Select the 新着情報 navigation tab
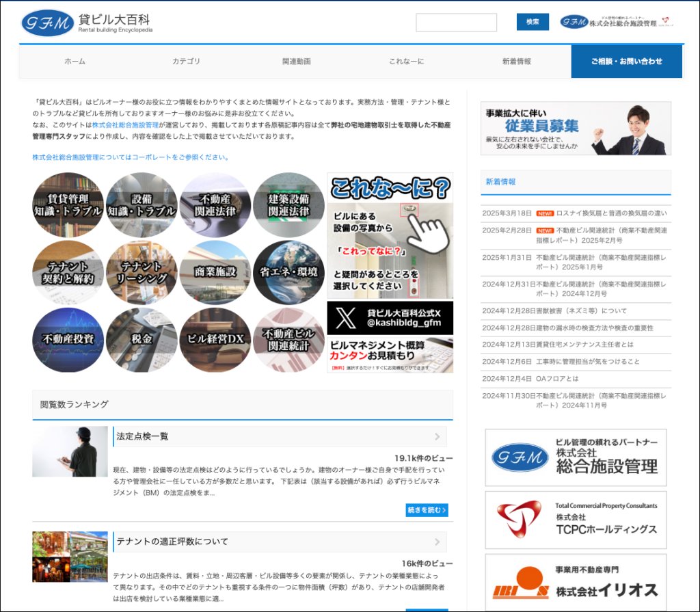The image size is (700, 612). (x=516, y=62)
